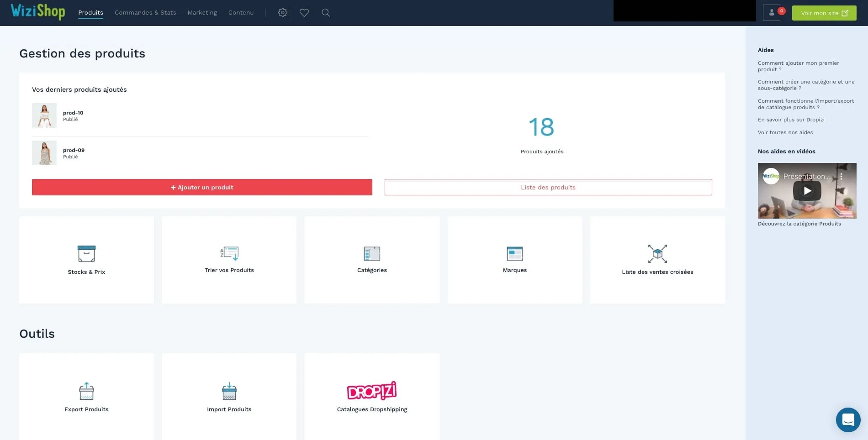Image resolution: width=868 pixels, height=440 pixels.
Task: Click the heart favorites icon
Action: click(x=304, y=12)
